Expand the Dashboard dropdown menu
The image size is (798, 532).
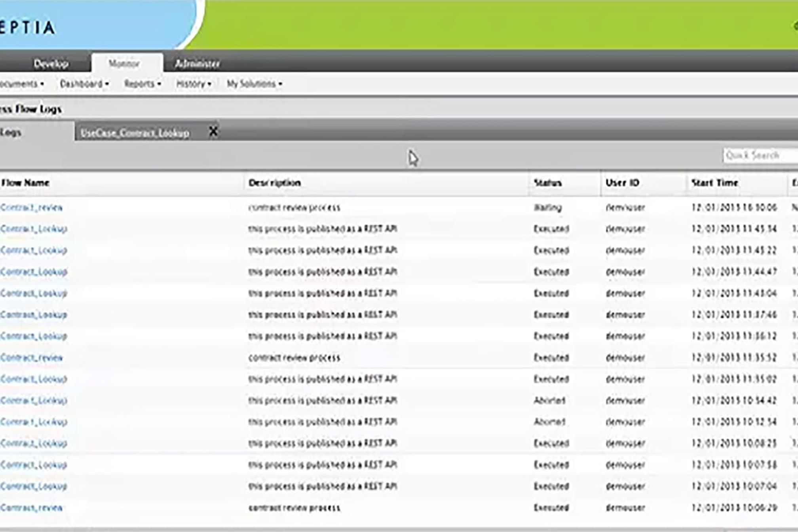[84, 84]
